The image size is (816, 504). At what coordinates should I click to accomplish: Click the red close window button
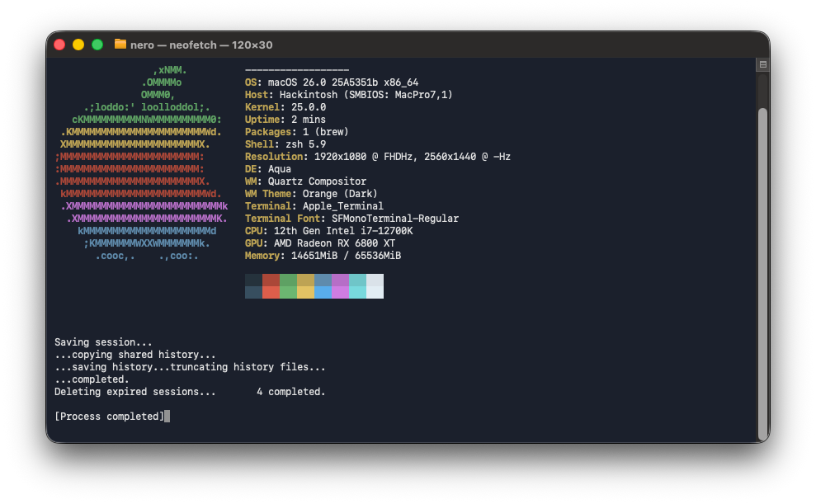(x=59, y=45)
